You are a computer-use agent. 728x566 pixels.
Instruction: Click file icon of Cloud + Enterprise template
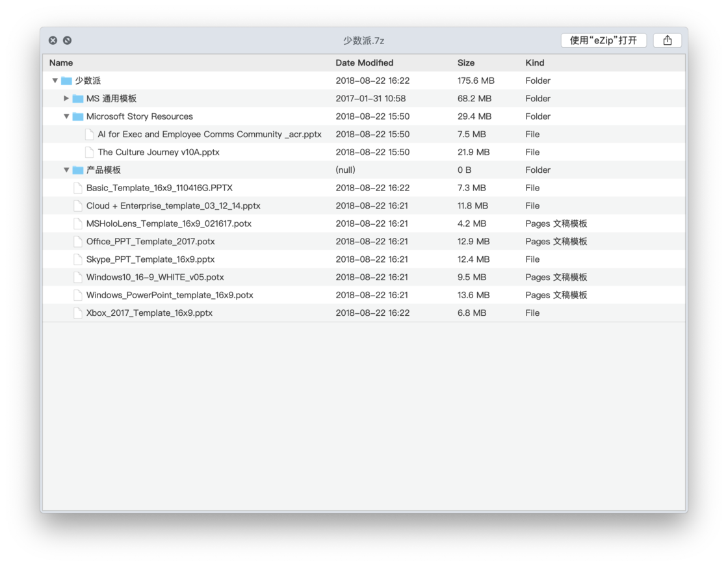point(78,206)
